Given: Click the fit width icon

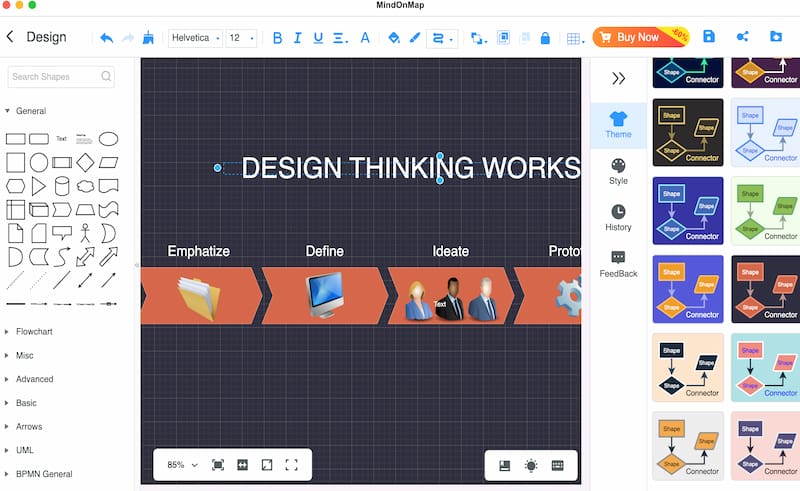Looking at the screenshot, I should pos(242,465).
